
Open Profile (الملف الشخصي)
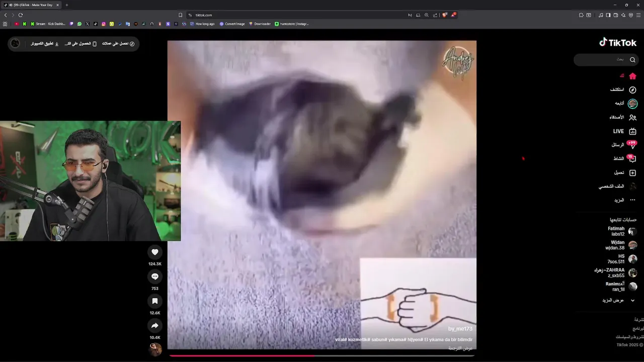tap(617, 186)
